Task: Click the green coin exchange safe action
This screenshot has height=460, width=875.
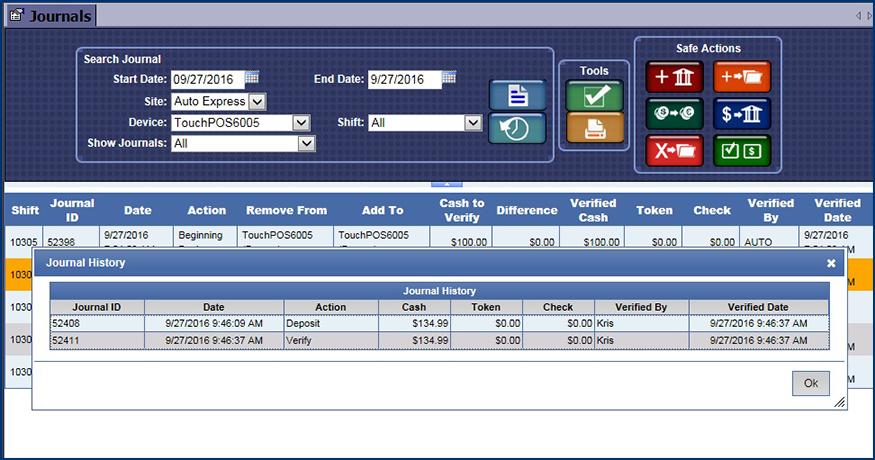Action: 674,114
